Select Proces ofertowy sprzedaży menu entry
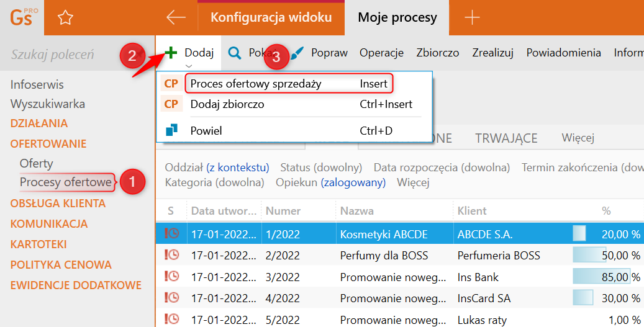Image resolution: width=644 pixels, height=327 pixels. pyautogui.click(x=256, y=83)
